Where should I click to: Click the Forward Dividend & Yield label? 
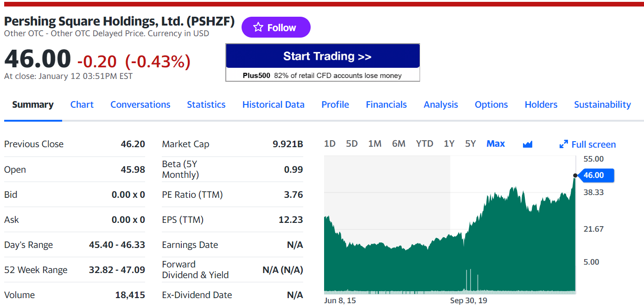coord(195,270)
